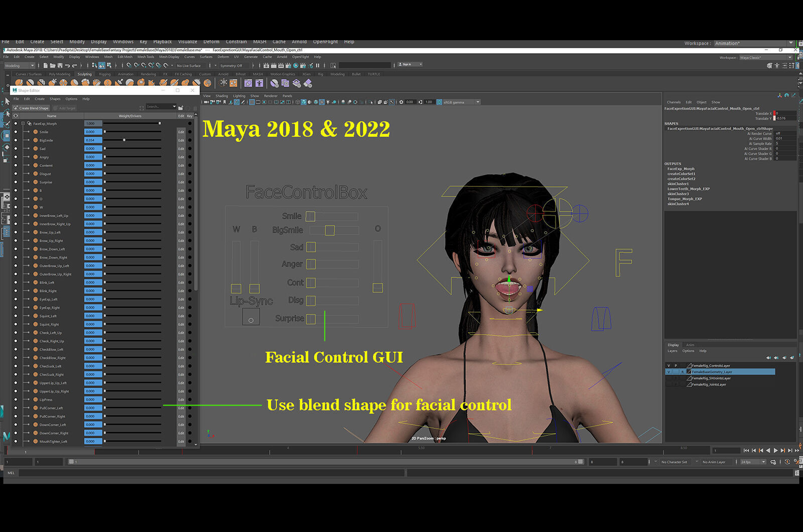The image size is (803, 532).
Task: Click the BigSmile weight slider handle
Action: [124, 140]
